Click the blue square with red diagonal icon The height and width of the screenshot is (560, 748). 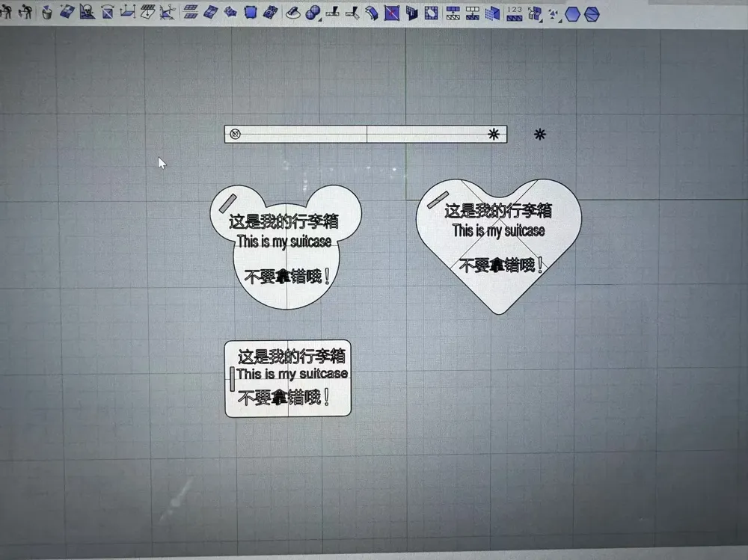[392, 13]
